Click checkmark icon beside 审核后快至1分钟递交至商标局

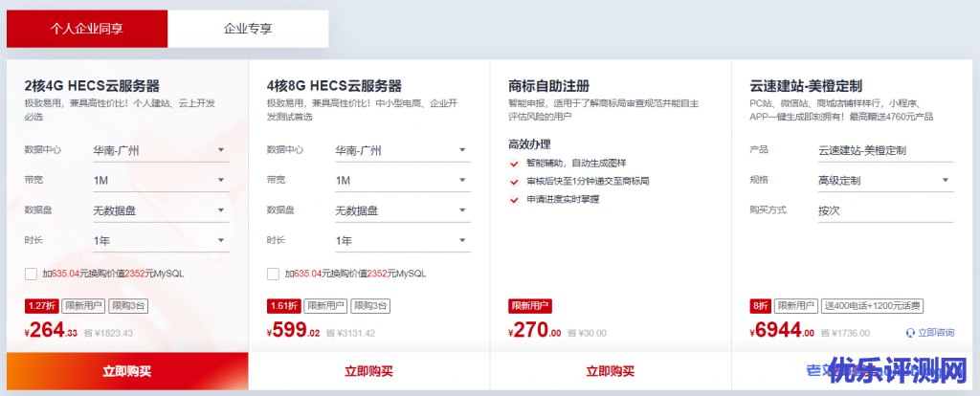point(514,183)
